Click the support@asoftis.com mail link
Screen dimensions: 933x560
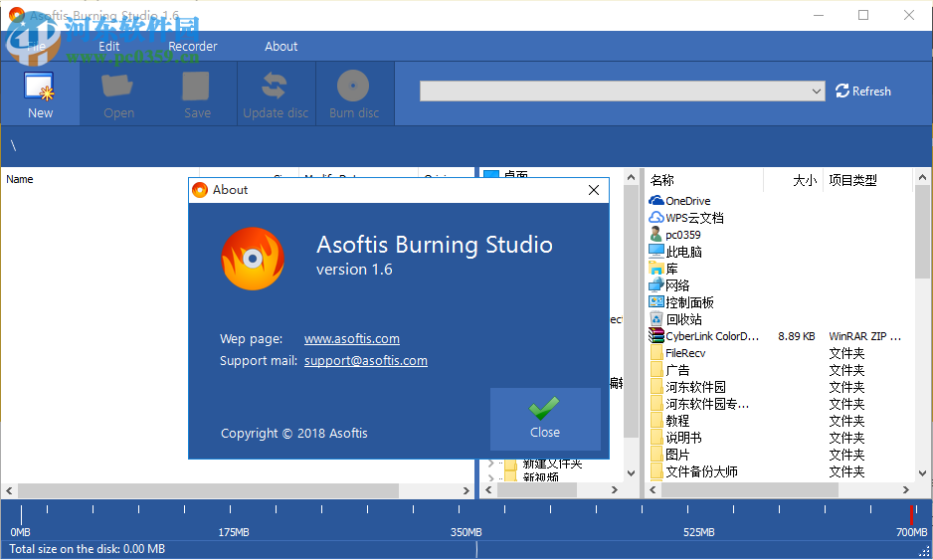pyautogui.click(x=365, y=361)
